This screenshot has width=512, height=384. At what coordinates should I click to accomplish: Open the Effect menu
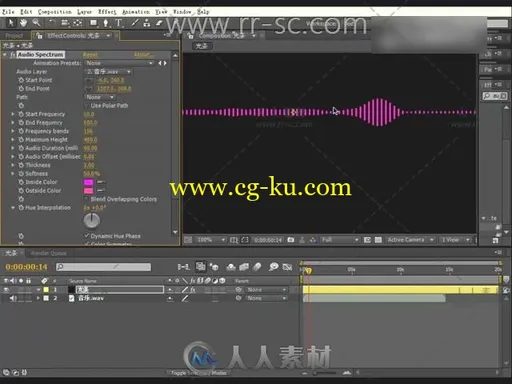click(x=107, y=12)
